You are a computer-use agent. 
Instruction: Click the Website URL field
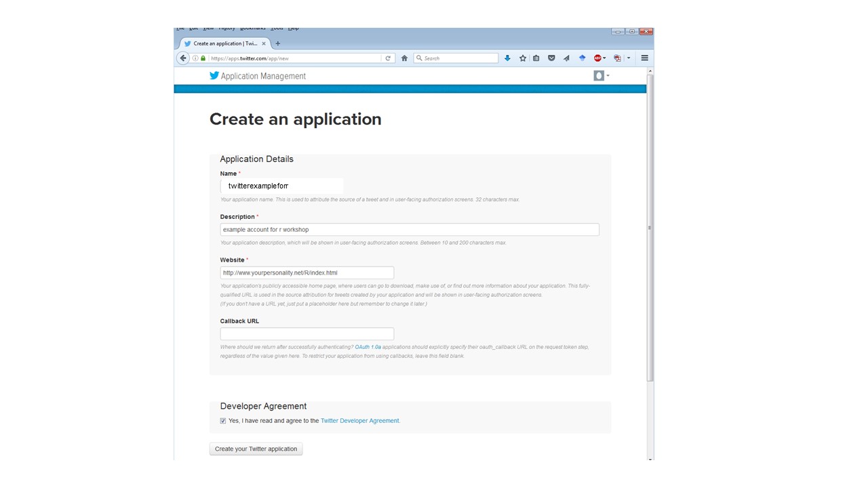tap(307, 272)
